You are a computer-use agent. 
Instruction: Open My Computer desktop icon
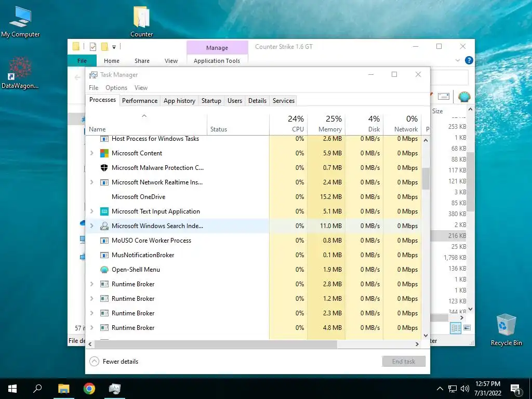tap(20, 21)
